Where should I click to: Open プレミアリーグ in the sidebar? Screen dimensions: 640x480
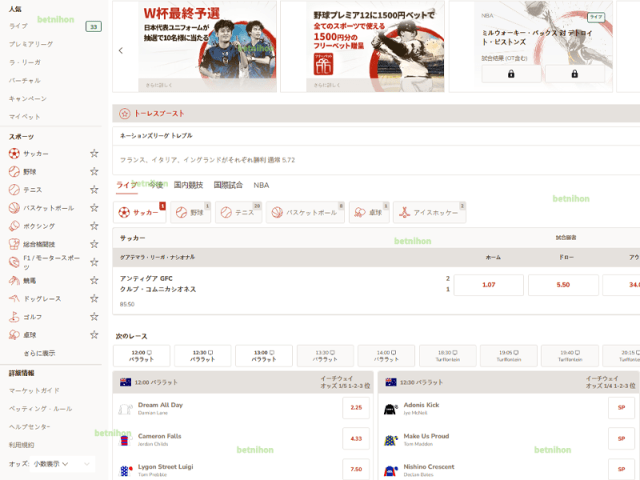[31, 44]
